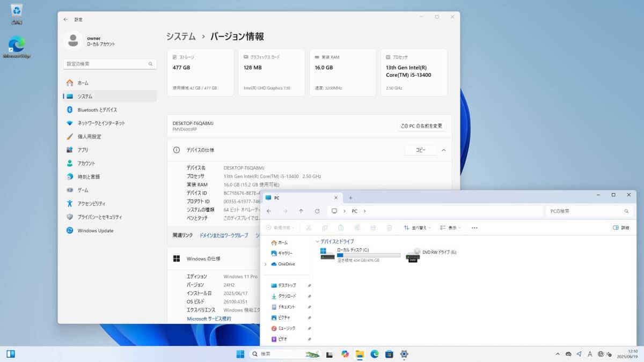Click the taskbar 検索 search box
Screen dimensions: 644x362
pyautogui.click(x=286, y=354)
